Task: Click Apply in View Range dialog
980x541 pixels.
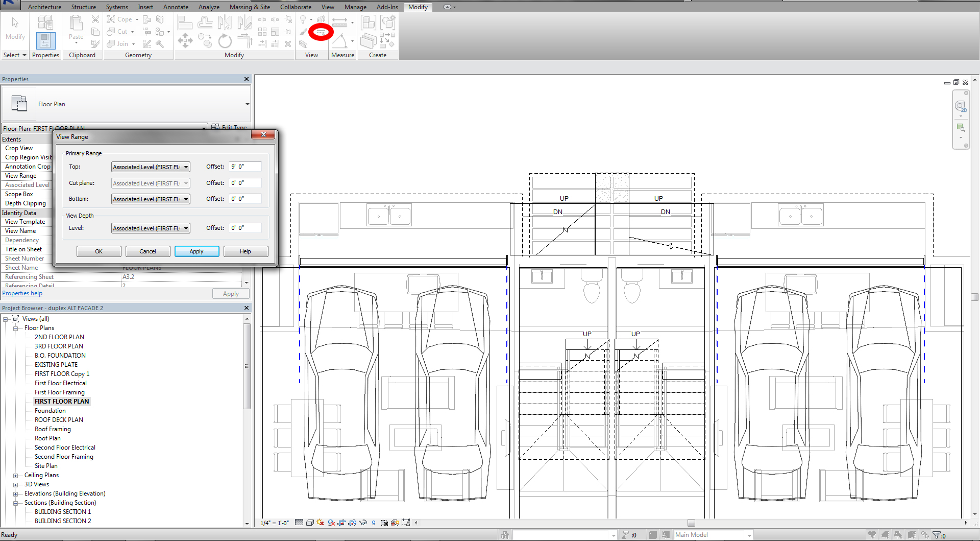Action: (x=197, y=251)
